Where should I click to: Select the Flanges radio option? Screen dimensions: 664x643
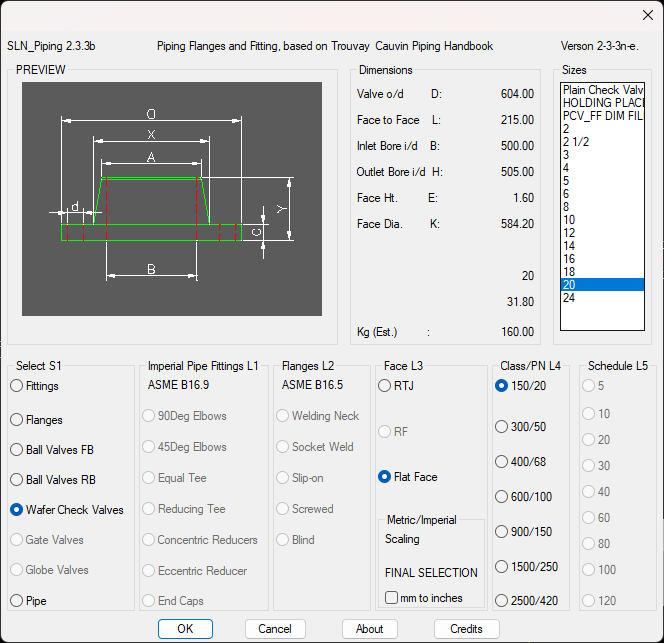coord(36,420)
